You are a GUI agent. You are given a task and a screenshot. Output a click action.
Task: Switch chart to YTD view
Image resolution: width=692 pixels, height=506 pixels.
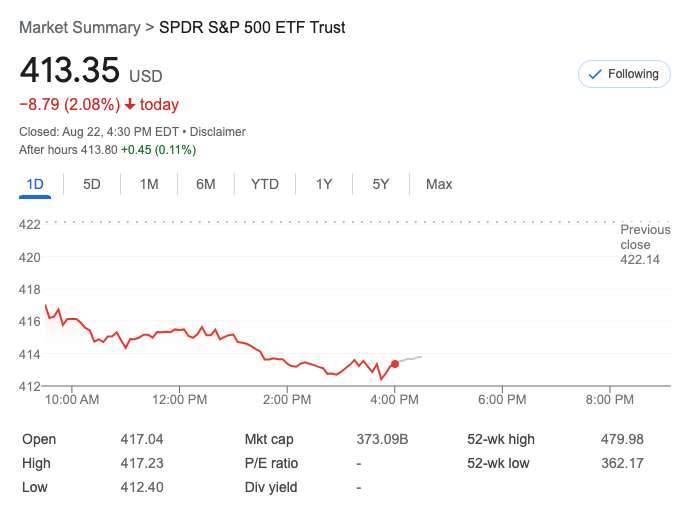click(x=265, y=184)
